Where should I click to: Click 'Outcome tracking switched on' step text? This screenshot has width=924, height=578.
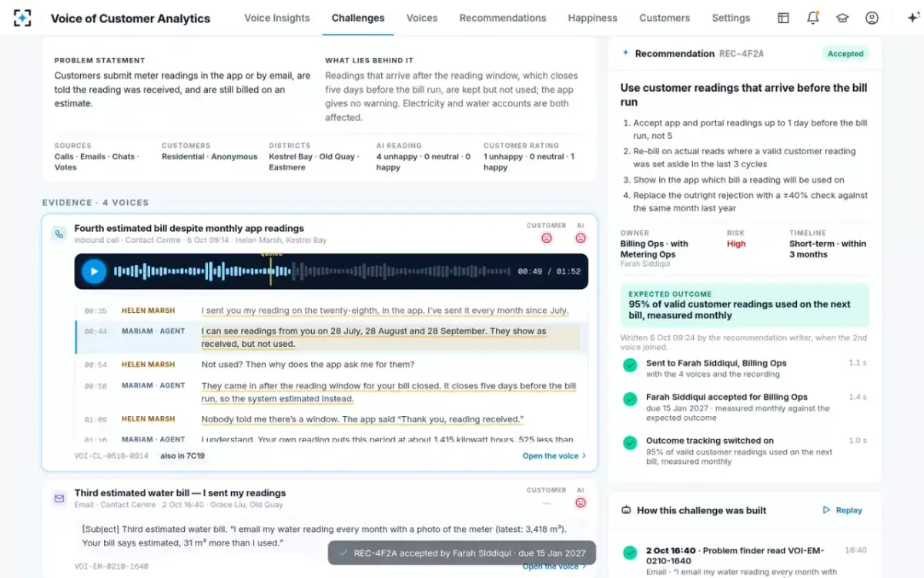tap(710, 441)
